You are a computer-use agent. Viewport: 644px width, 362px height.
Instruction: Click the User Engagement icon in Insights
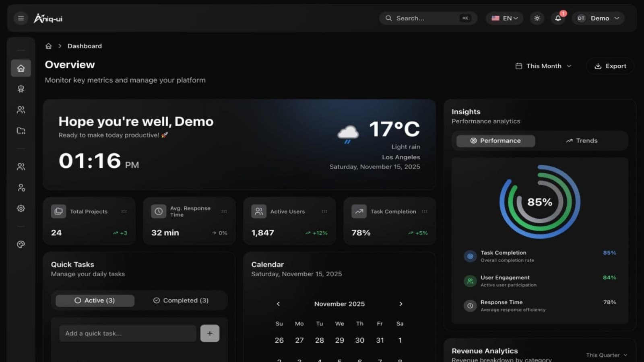coord(470,281)
